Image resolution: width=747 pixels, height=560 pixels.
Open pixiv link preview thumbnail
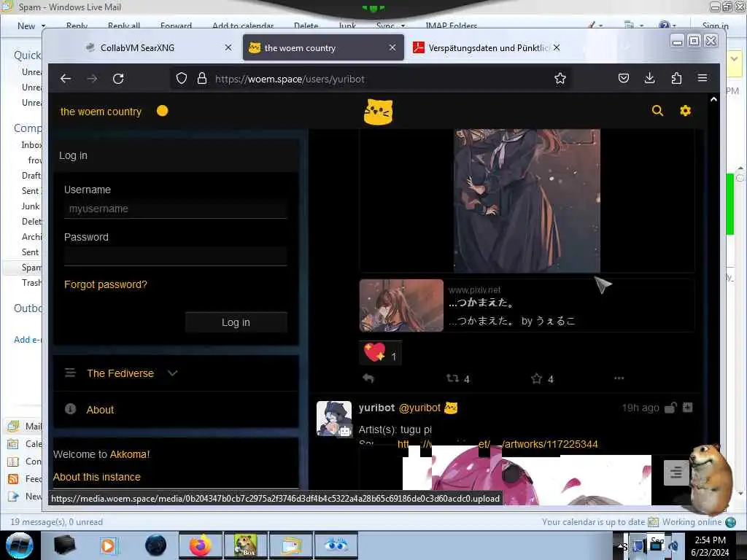(x=401, y=306)
